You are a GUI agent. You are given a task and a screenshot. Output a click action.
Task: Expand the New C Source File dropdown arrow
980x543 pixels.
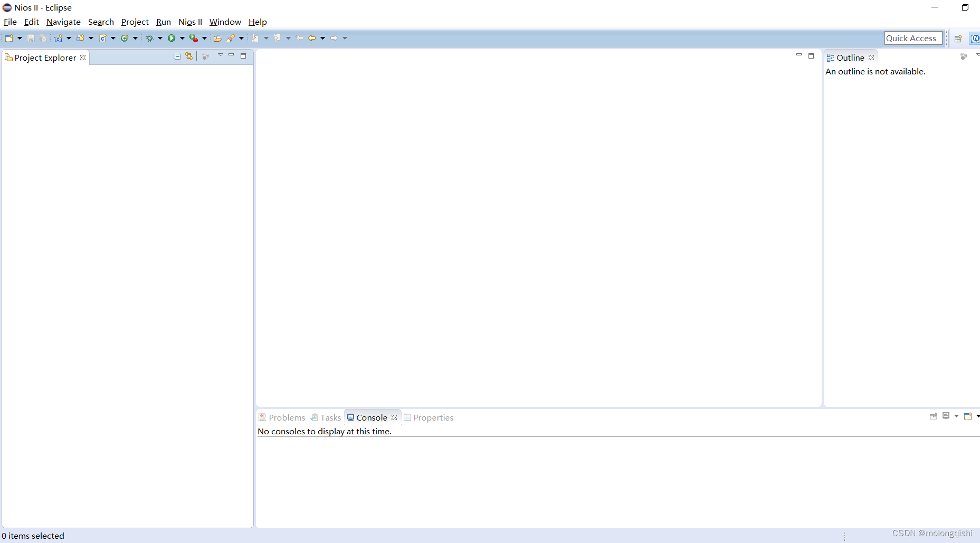click(x=113, y=38)
